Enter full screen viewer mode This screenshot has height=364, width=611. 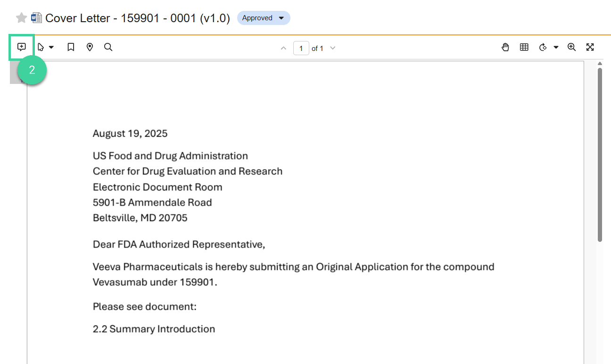click(x=590, y=47)
